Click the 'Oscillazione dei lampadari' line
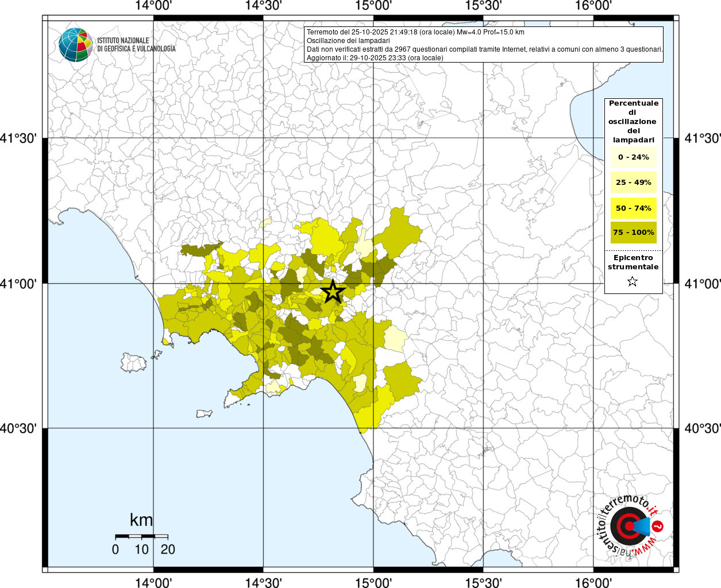This screenshot has height=588, width=721. pyautogui.click(x=348, y=41)
